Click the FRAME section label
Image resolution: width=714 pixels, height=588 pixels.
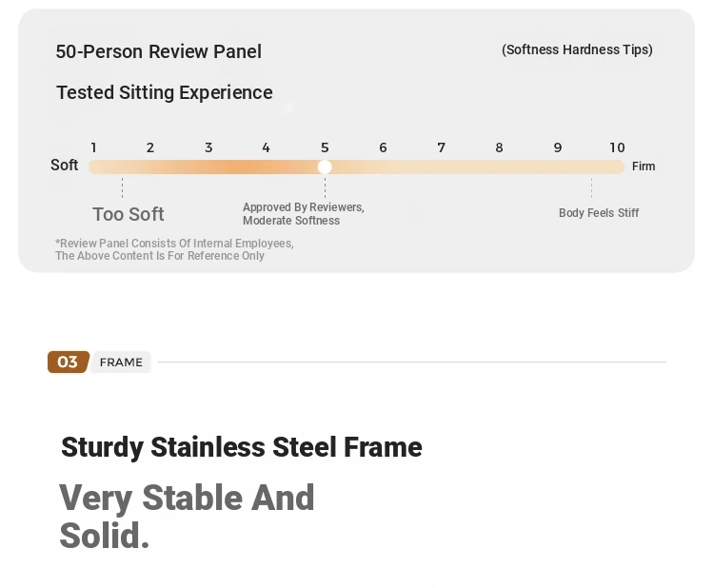(121, 363)
